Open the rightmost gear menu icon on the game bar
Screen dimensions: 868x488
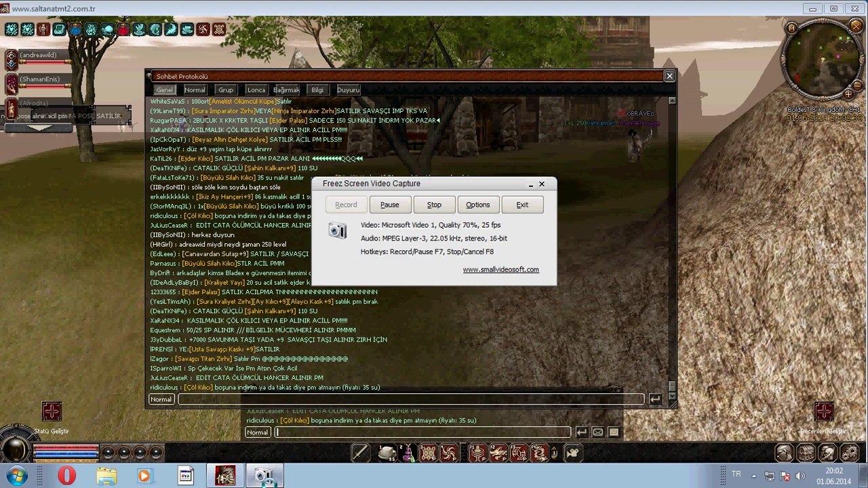tap(849, 452)
